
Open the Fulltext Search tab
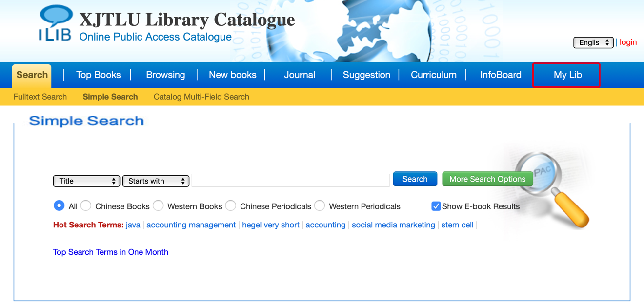point(40,97)
